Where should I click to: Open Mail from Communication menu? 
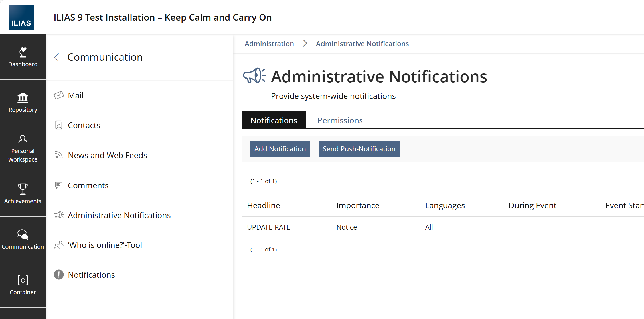point(76,95)
